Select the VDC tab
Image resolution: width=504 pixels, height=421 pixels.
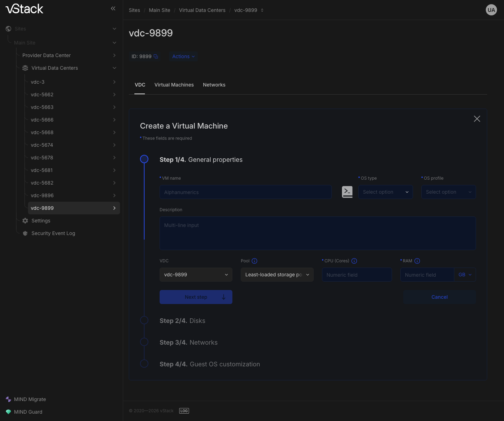tap(140, 85)
